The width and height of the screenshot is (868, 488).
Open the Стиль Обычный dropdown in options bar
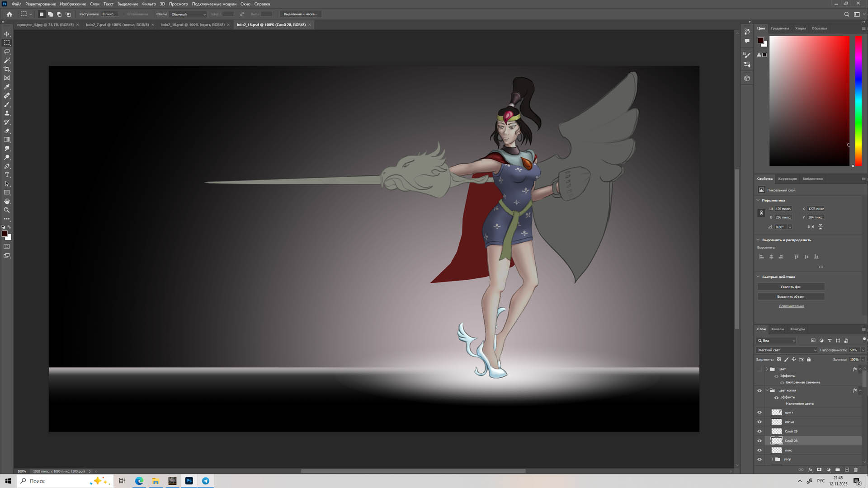(188, 14)
